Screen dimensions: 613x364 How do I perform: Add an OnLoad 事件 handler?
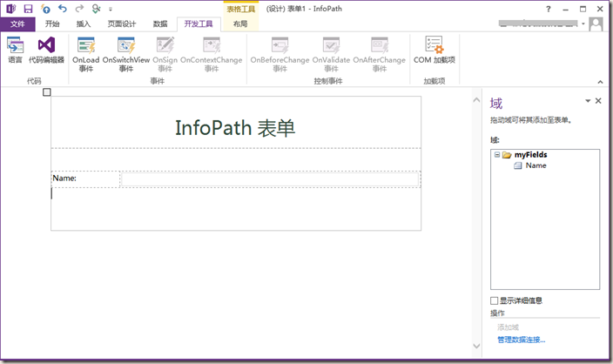coord(86,55)
